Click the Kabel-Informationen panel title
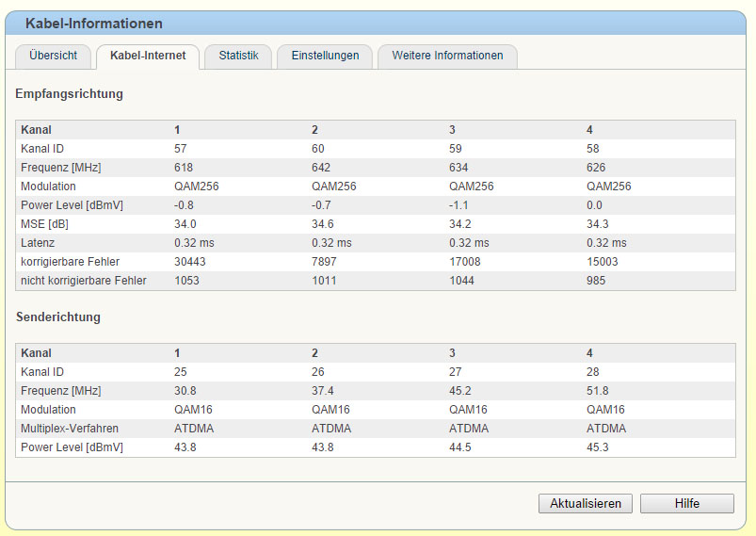This screenshot has width=756, height=536. tap(93, 24)
